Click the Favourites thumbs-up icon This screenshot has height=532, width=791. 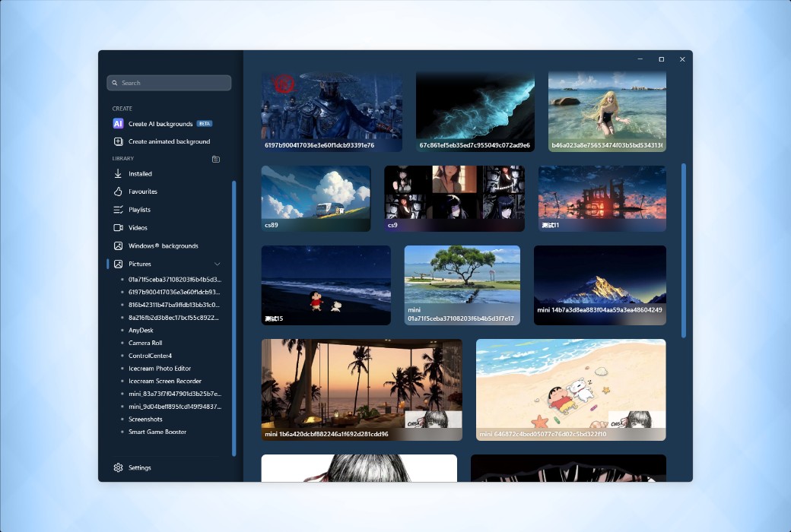(x=118, y=192)
